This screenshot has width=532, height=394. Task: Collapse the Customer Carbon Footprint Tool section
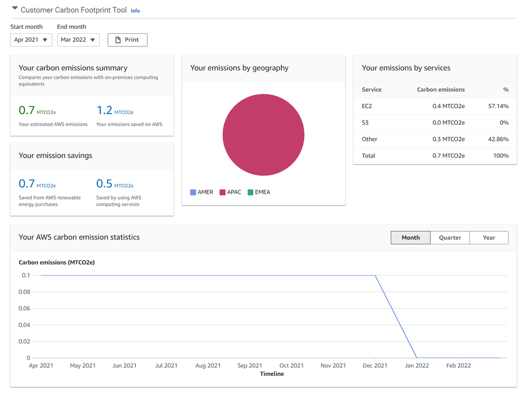(14, 8)
